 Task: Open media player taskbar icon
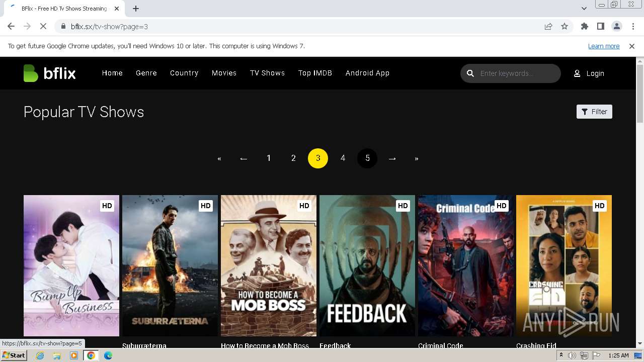[74, 355]
